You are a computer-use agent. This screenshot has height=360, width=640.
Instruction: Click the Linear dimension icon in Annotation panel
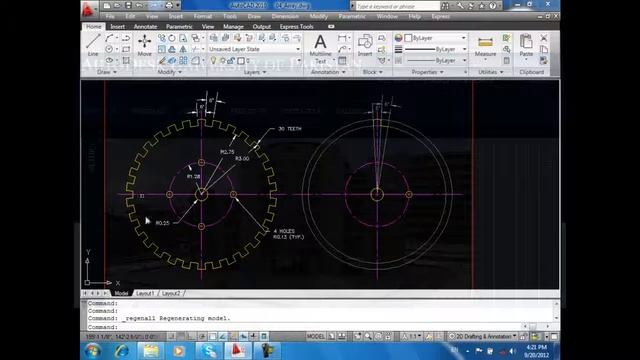342,38
